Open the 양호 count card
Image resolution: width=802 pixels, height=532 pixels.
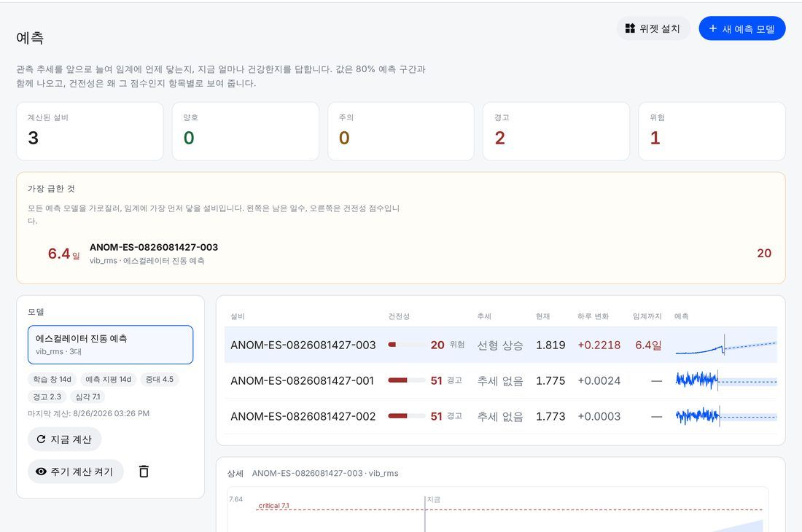(x=246, y=131)
